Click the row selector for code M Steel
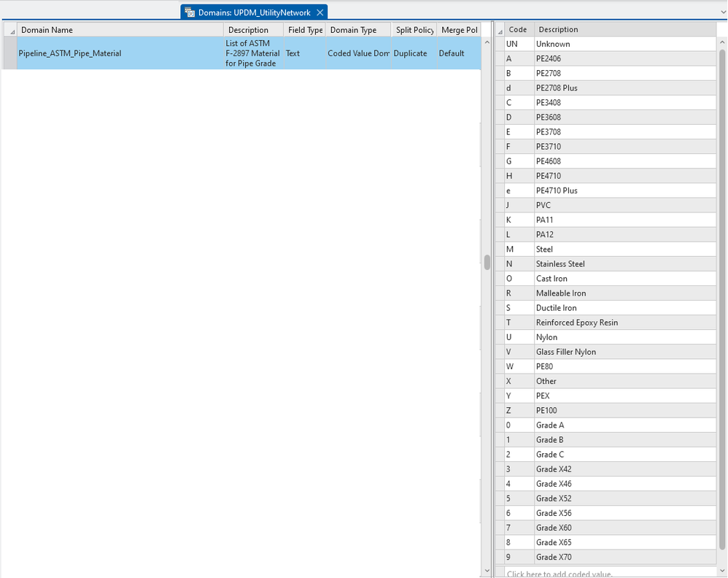 500,249
